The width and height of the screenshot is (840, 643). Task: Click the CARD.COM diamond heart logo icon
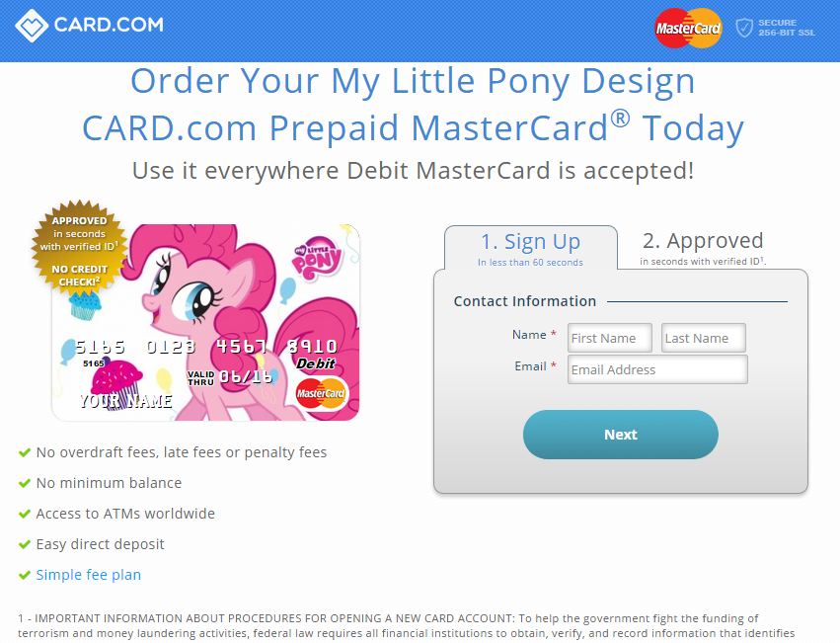tap(32, 26)
